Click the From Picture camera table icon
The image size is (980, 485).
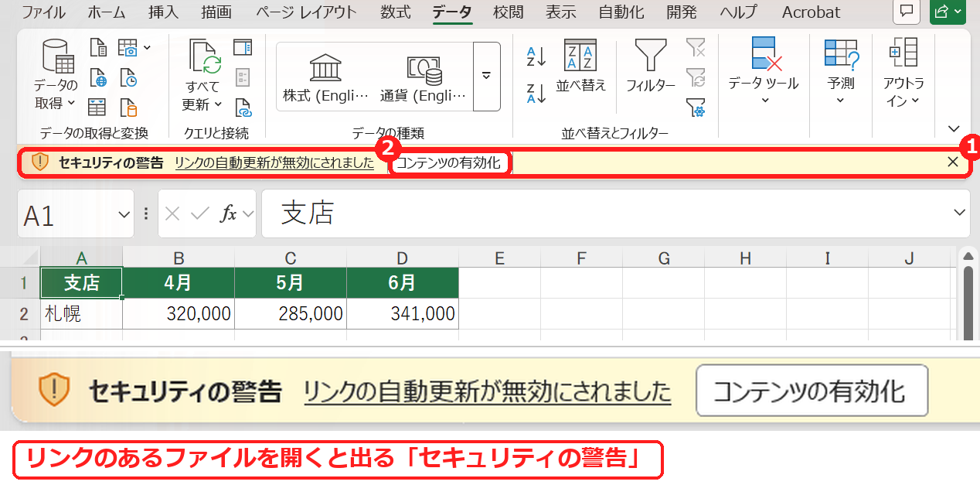point(128,48)
